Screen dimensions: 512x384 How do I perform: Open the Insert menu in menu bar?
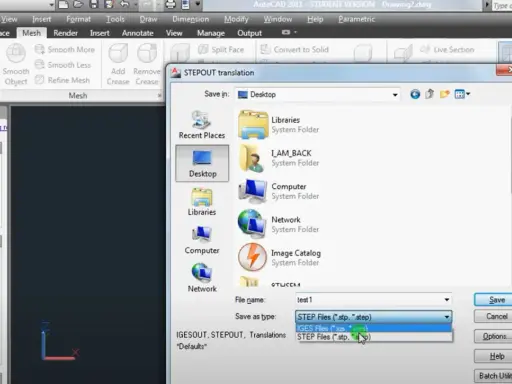coord(42,19)
